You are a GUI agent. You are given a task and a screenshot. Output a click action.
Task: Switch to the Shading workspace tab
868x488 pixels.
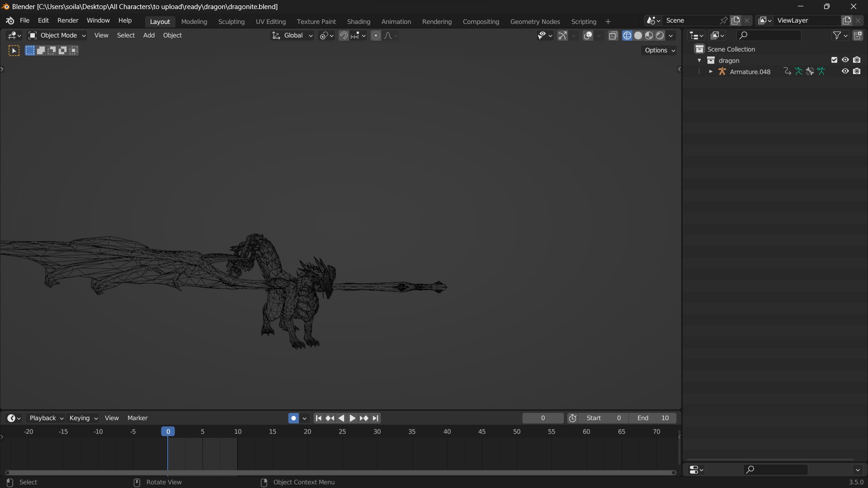359,22
